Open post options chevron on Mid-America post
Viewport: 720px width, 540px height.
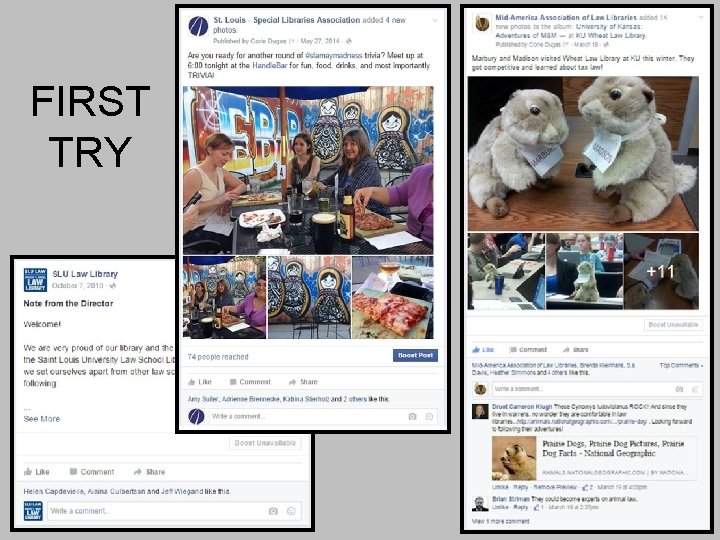[x=701, y=17]
